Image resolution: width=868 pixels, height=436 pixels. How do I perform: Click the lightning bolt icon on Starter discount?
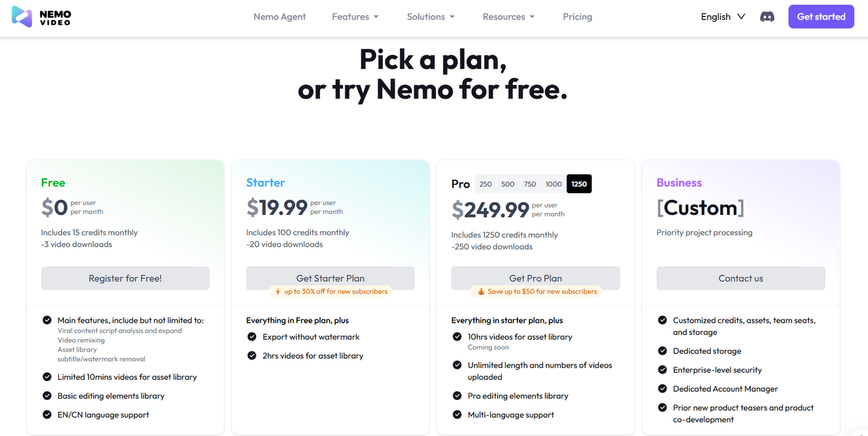click(x=277, y=292)
